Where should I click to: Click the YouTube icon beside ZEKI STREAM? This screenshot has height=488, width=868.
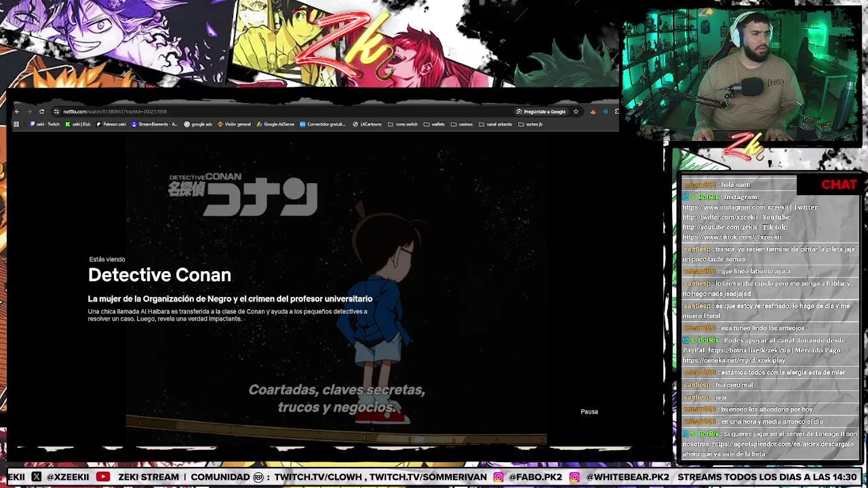(x=103, y=477)
